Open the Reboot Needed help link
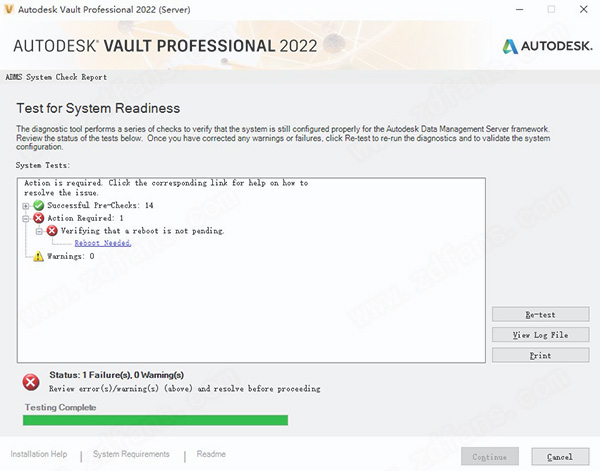This screenshot has height=471, width=600. tap(103, 243)
